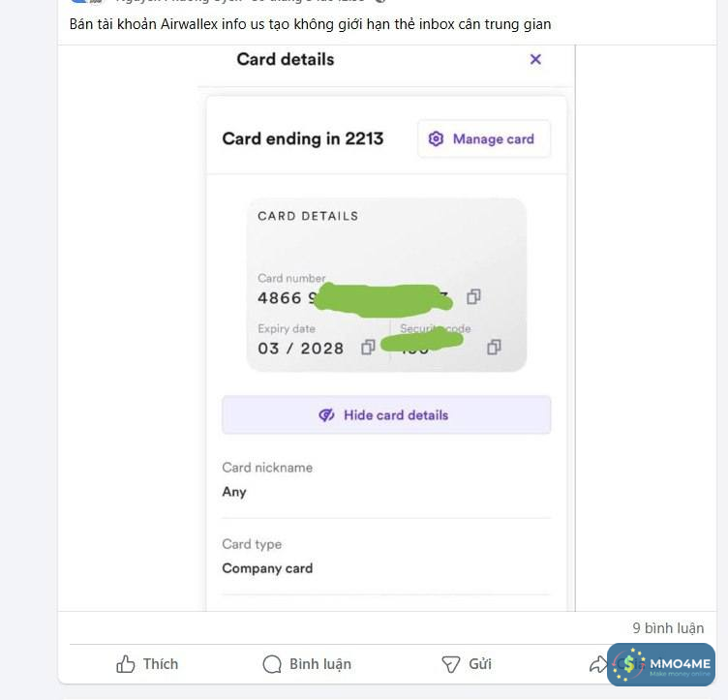Click the Thích thumbs-up icon
Viewport: 728px width, 700px height.
[126, 664]
